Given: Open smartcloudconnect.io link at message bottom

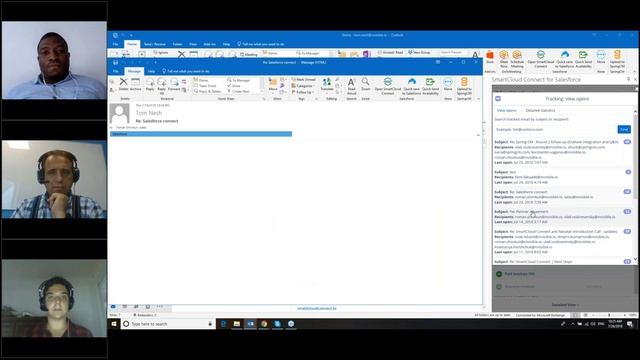Looking at the screenshot, I should point(316,309).
